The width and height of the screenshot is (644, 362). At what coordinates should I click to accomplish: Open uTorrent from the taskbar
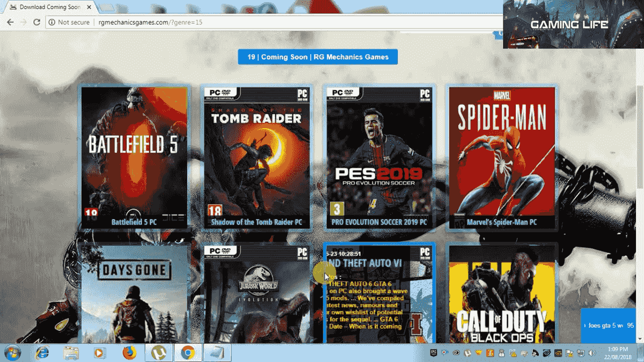point(158,353)
